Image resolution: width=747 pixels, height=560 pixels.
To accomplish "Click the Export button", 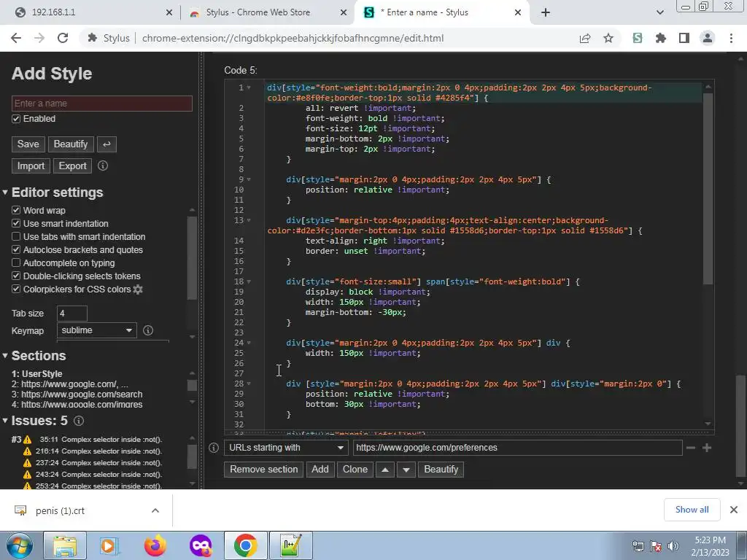I will (x=72, y=166).
